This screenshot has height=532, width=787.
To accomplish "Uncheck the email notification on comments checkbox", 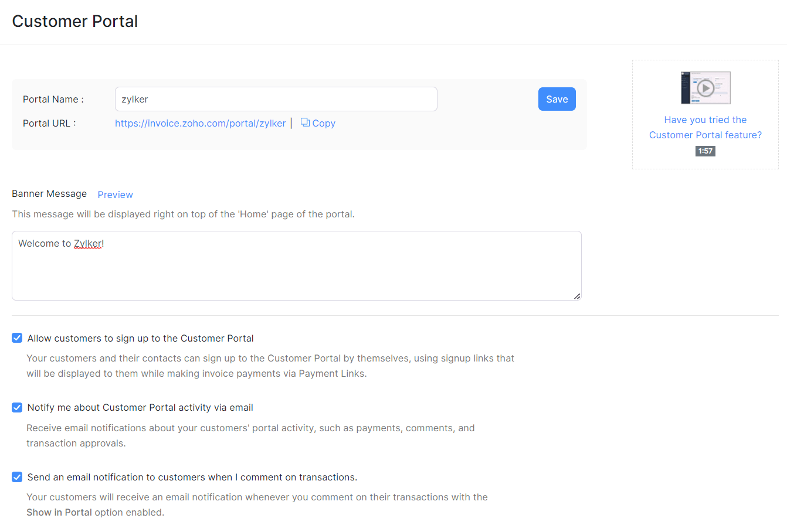I will (16, 477).
